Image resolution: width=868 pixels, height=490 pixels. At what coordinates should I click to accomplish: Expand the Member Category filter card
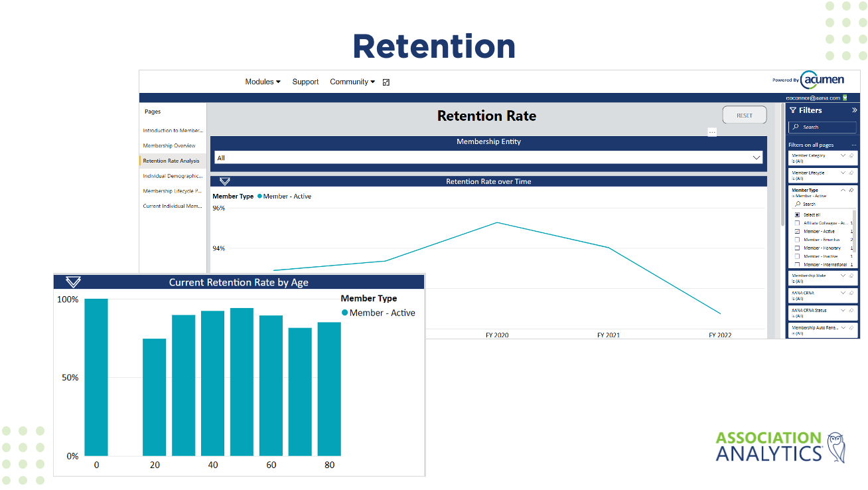[x=843, y=154]
